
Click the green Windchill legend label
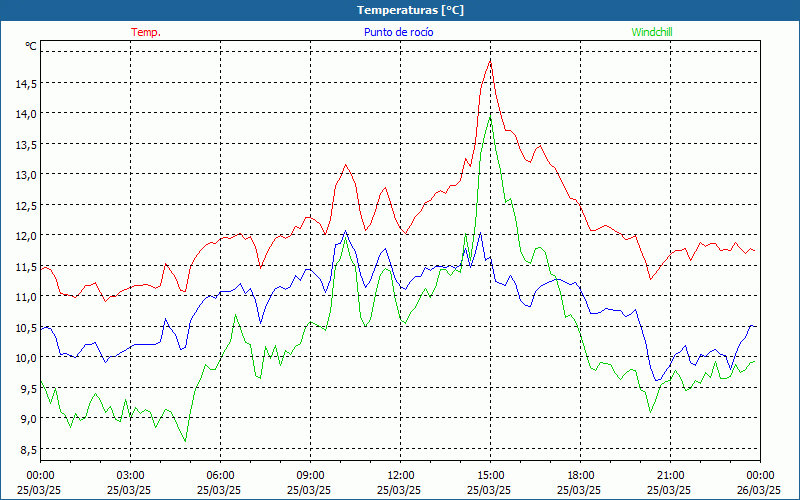click(651, 32)
